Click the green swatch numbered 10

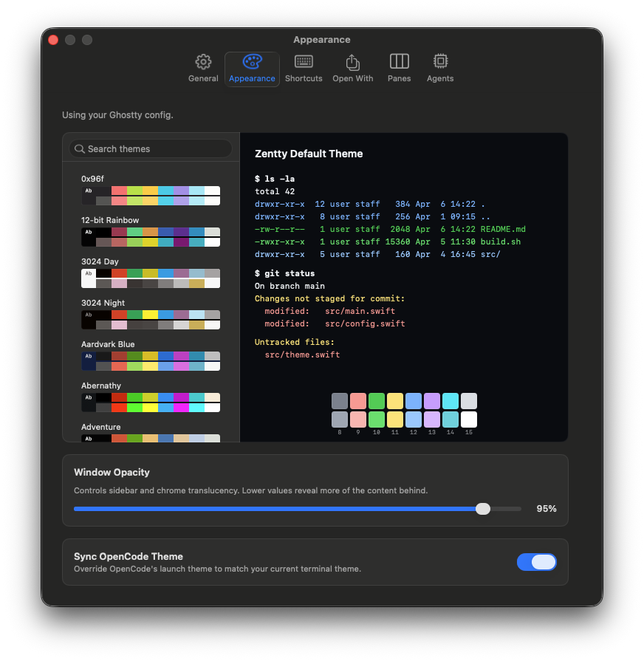(x=377, y=419)
